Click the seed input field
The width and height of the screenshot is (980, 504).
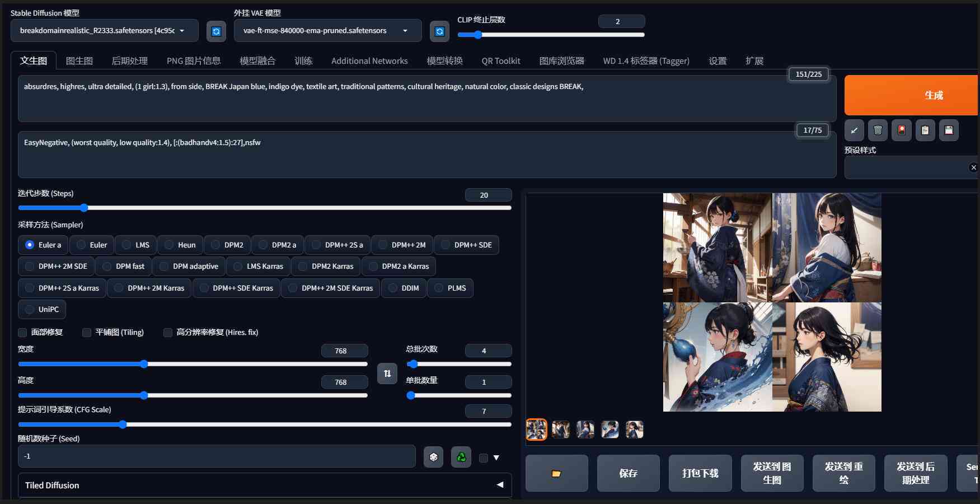pos(217,456)
